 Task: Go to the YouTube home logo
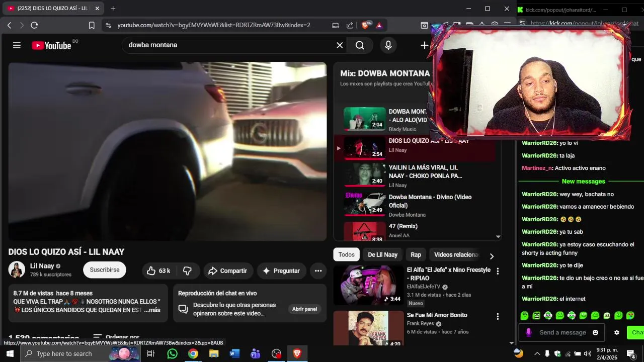point(51,45)
